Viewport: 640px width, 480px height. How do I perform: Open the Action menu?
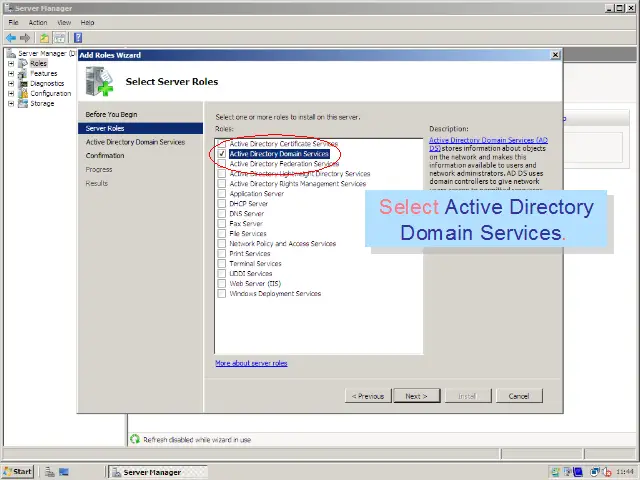38,22
